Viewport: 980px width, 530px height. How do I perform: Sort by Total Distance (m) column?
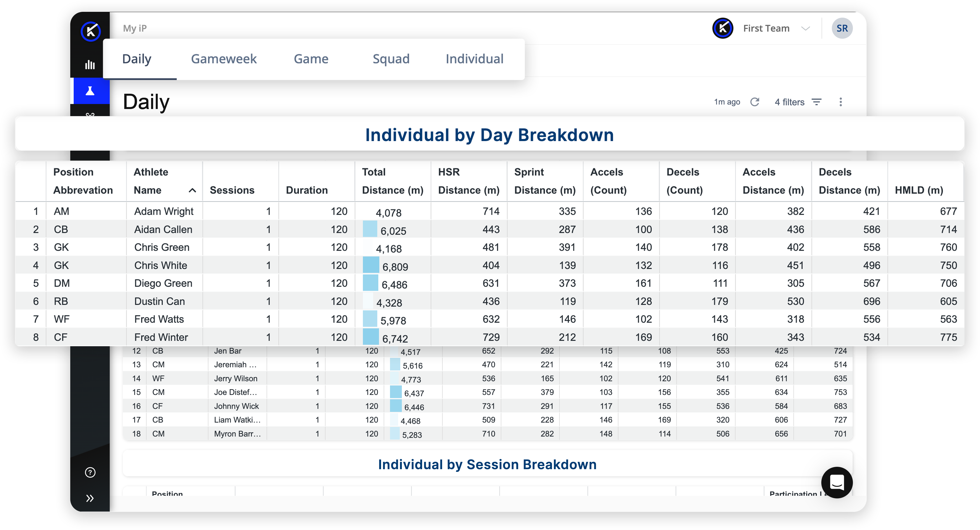392,181
